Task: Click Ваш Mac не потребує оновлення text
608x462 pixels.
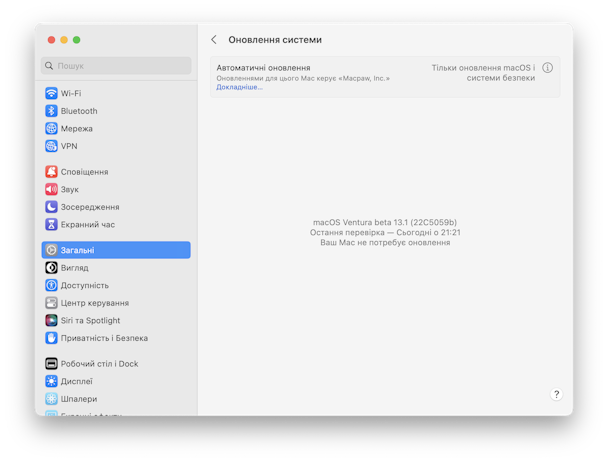Action: tap(385, 242)
